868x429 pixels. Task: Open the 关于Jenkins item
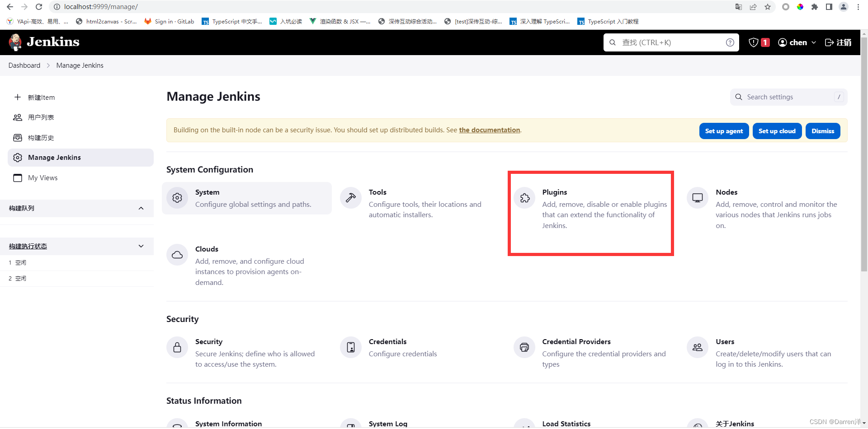coord(735,424)
